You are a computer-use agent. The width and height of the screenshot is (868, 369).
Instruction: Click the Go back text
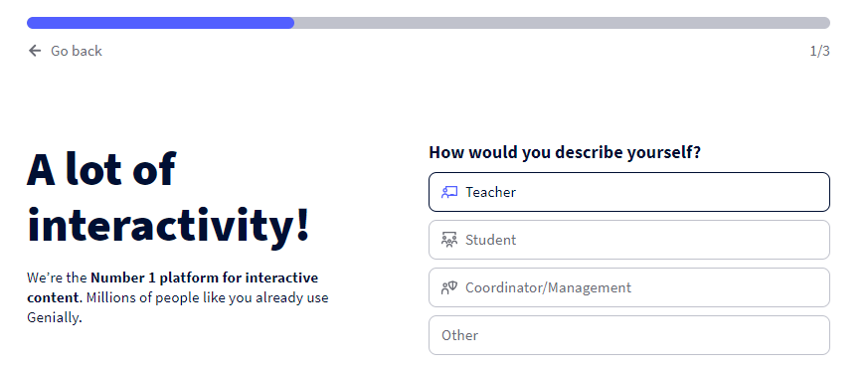tap(77, 51)
